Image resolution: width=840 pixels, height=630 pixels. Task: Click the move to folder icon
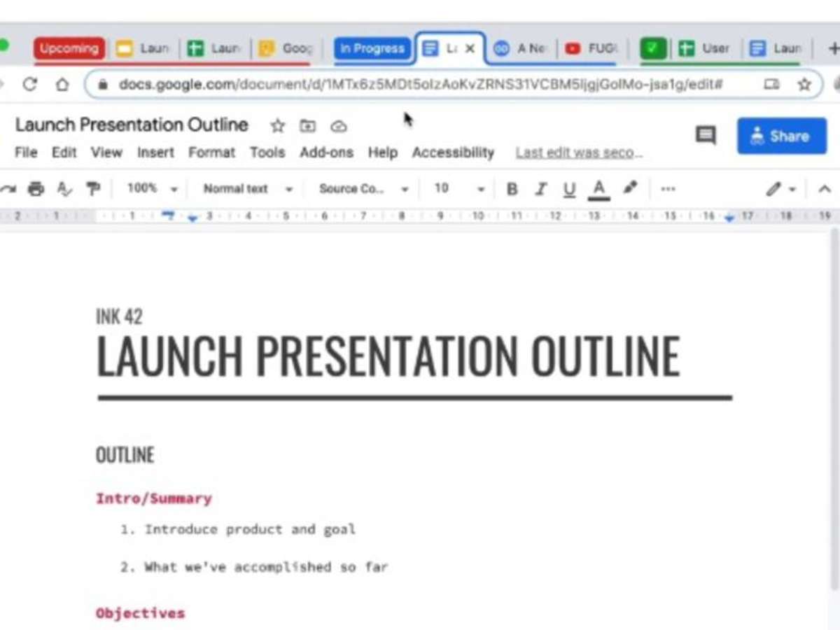(308, 126)
